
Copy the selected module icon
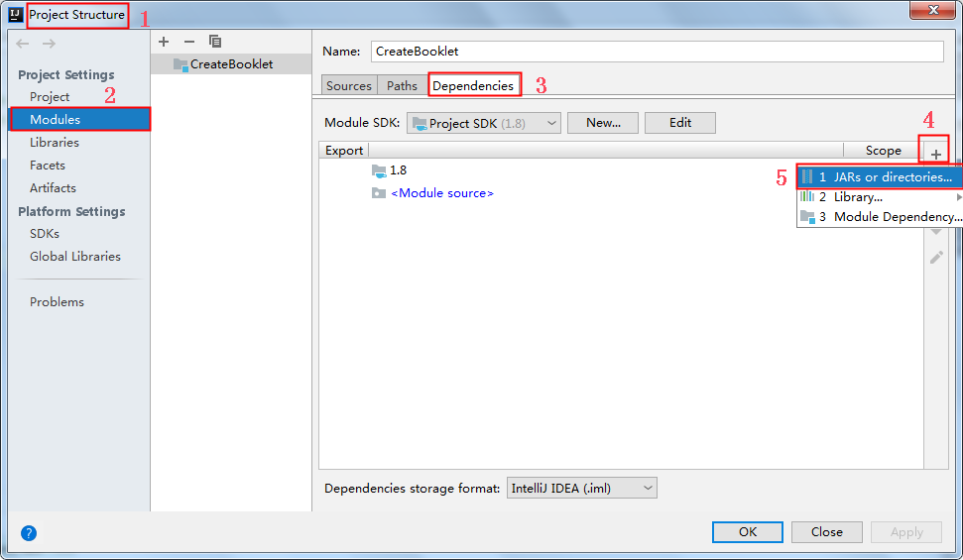coord(215,42)
